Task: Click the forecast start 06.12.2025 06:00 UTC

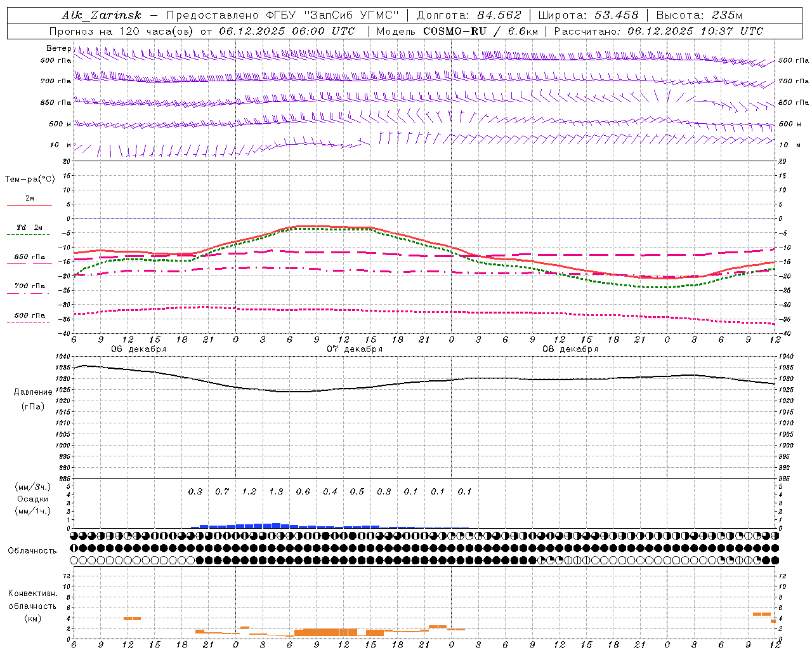Action: coord(287,31)
